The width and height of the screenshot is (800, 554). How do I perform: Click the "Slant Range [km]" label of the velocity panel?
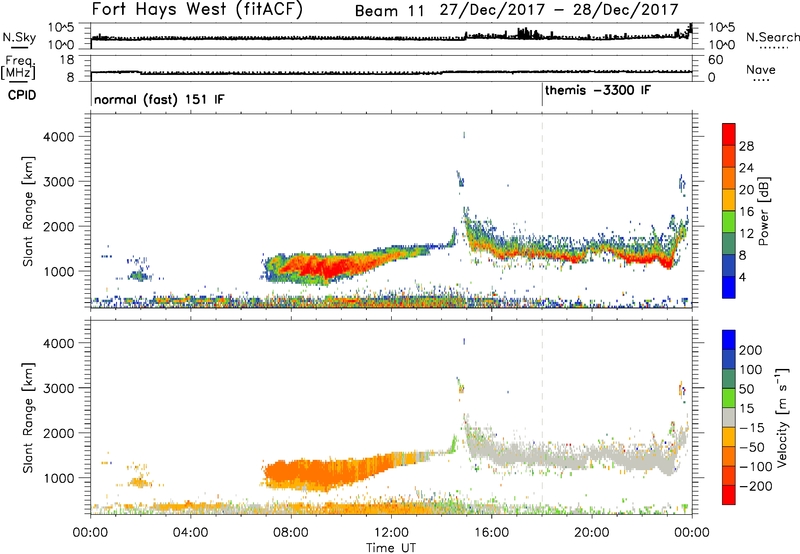click(28, 417)
